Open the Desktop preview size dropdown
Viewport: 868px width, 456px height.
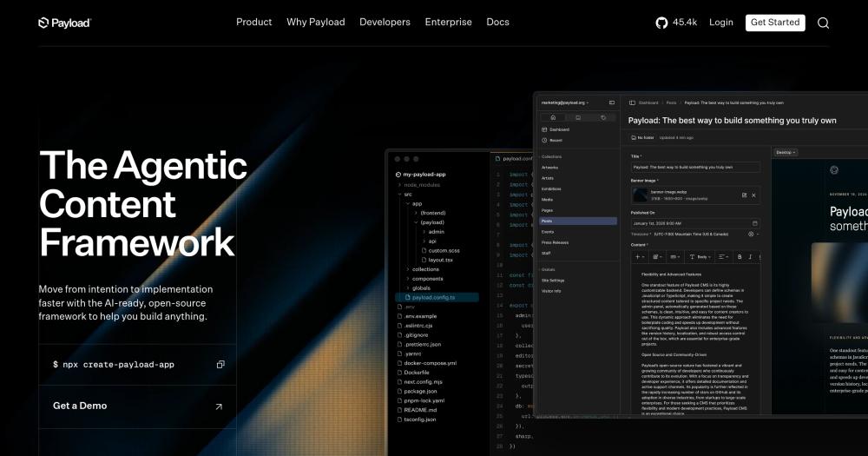786,152
